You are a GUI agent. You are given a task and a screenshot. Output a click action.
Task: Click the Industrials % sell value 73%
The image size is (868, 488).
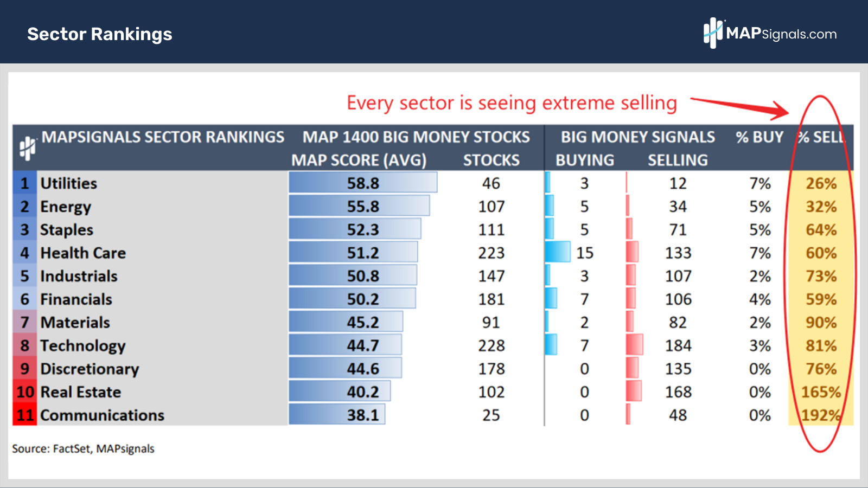pyautogui.click(x=821, y=277)
